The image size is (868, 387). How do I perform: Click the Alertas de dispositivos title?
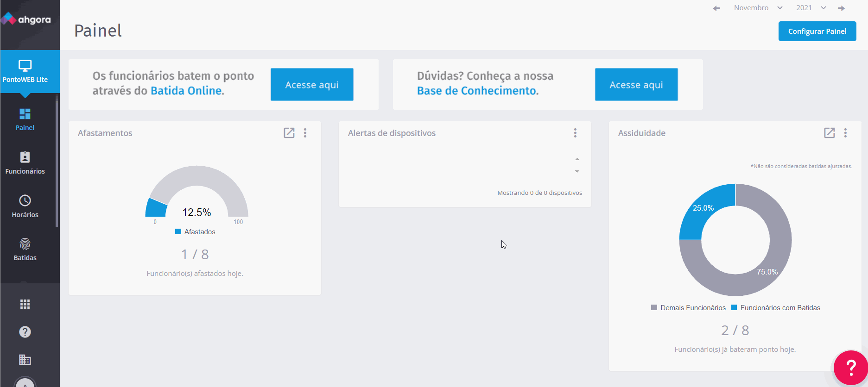pos(392,133)
